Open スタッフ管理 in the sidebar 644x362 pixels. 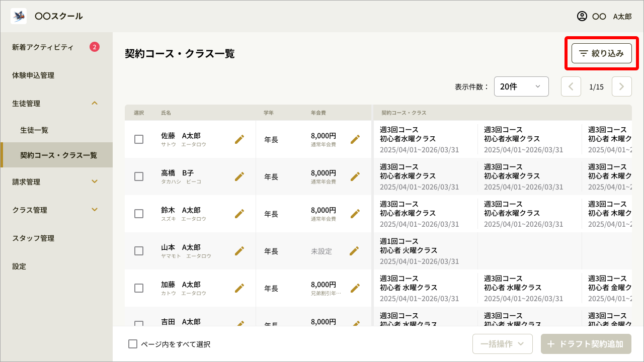tap(33, 238)
